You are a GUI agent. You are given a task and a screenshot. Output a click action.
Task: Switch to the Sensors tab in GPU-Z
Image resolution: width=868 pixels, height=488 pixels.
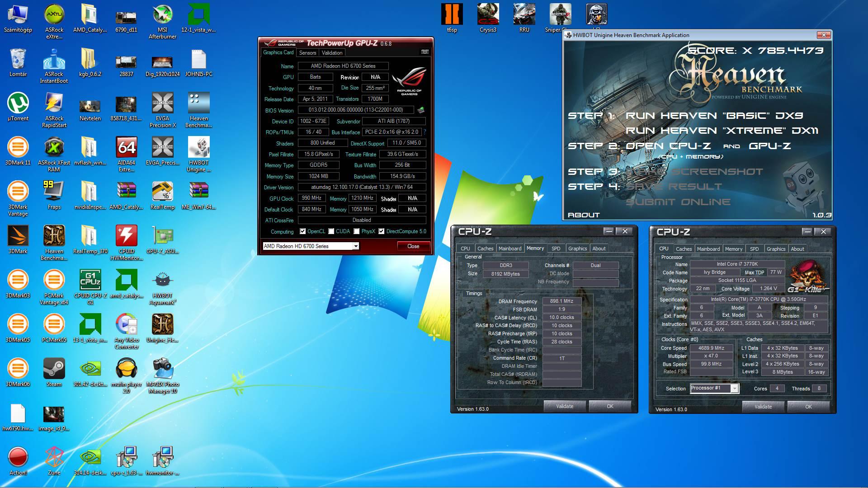coord(307,53)
